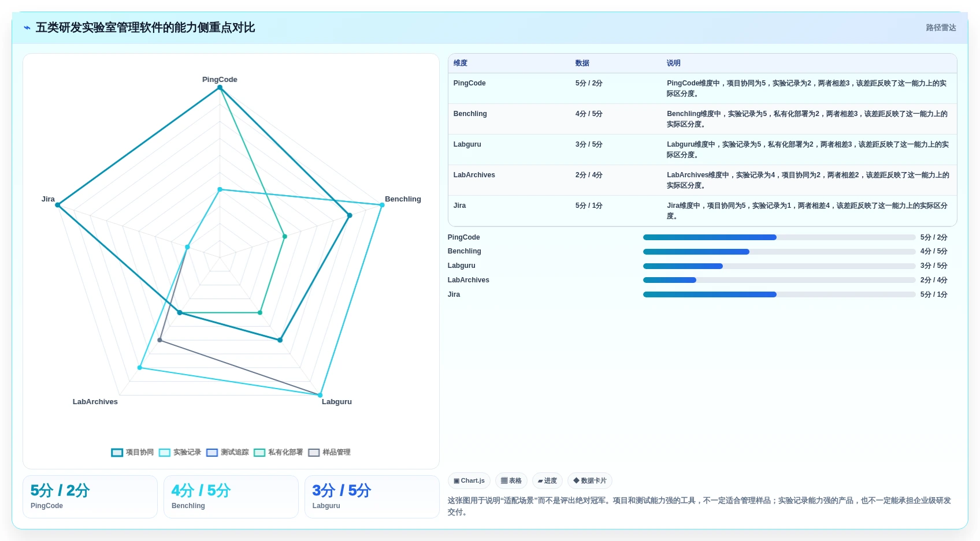The height and width of the screenshot is (541, 980).
Task: Click the Benchling progress bar
Action: (779, 252)
